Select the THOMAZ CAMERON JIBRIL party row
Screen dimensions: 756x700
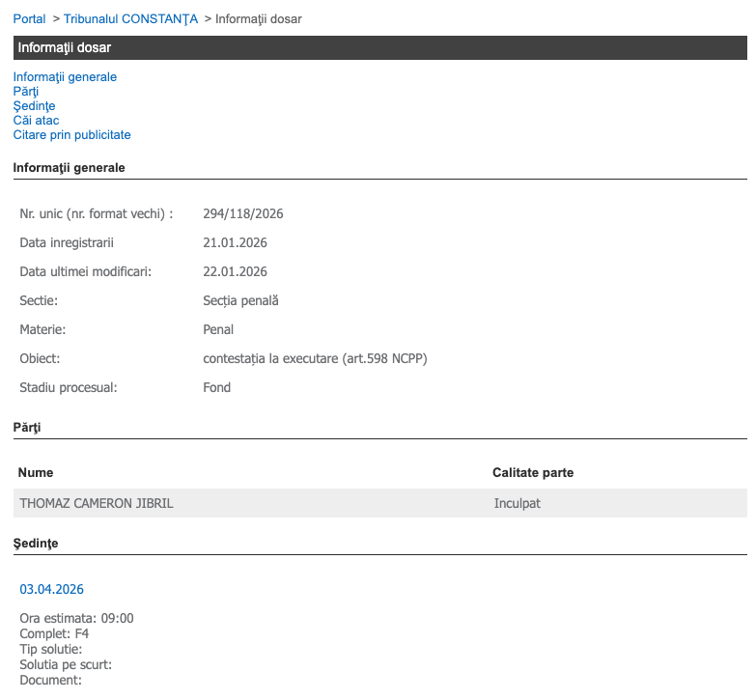pyautogui.click(x=97, y=503)
